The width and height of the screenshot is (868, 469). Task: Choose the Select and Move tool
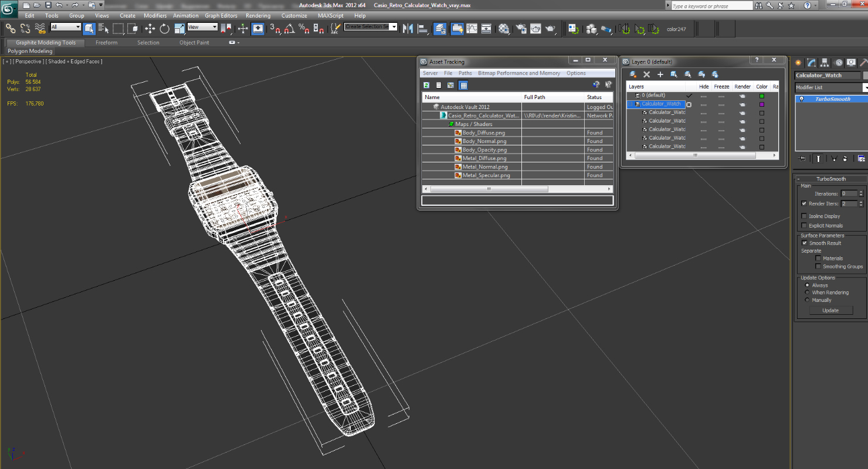point(150,29)
